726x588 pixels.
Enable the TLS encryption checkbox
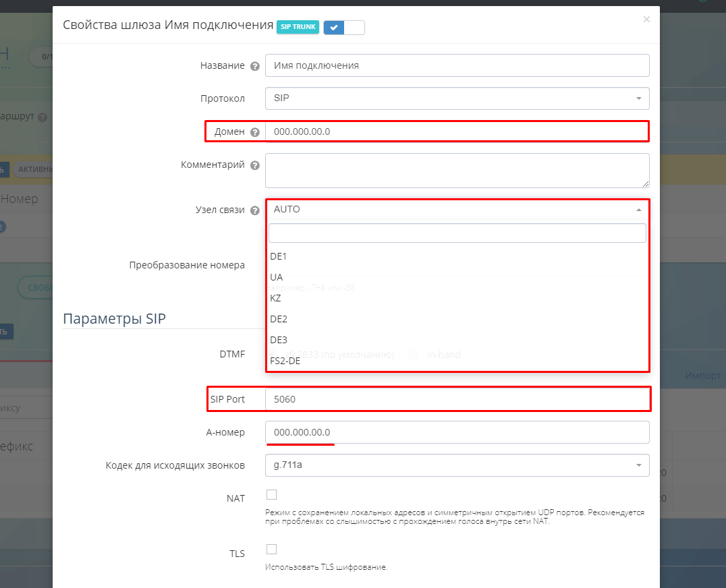(272, 550)
